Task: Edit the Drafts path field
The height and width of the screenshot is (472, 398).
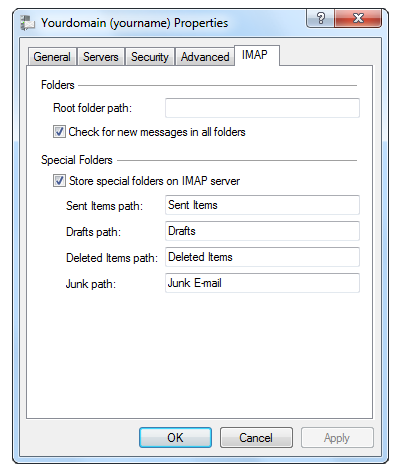Action: tap(262, 231)
